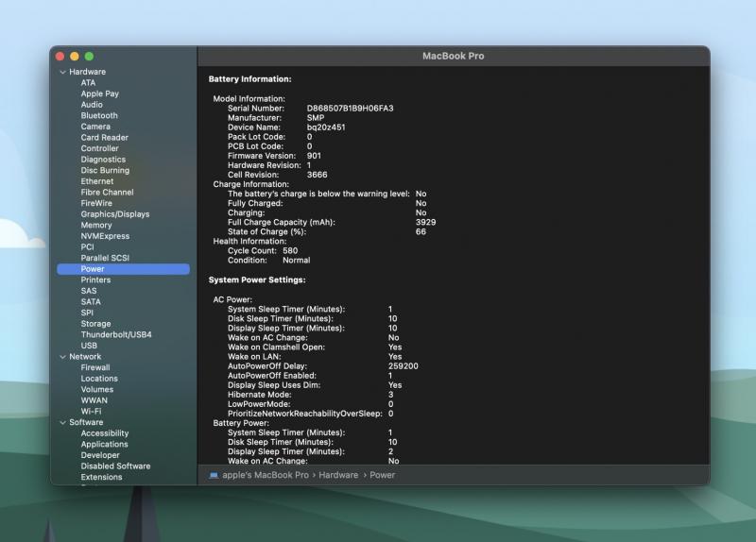Open Developer under Software
Image resolution: width=756 pixels, height=542 pixels.
pyautogui.click(x=100, y=455)
